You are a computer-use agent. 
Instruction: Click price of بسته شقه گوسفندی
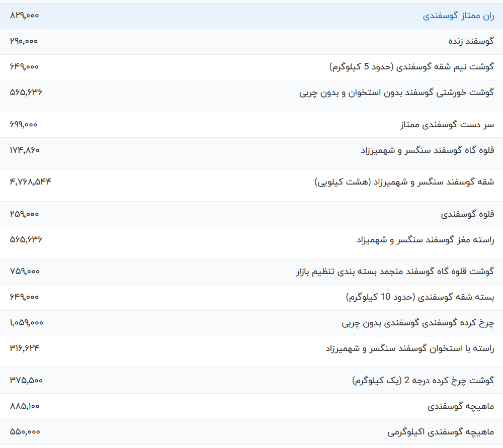coord(24,297)
